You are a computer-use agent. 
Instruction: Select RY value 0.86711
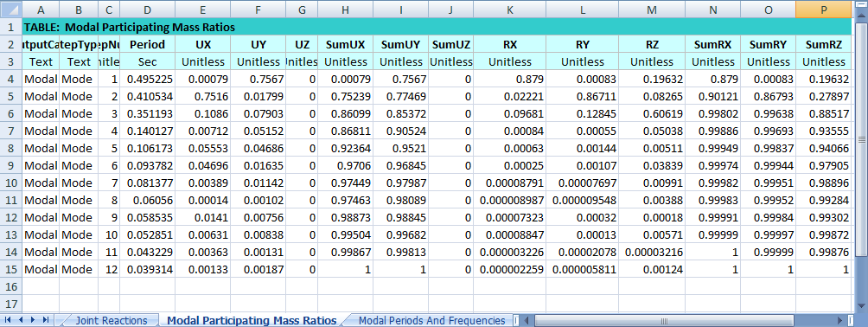[x=582, y=96]
